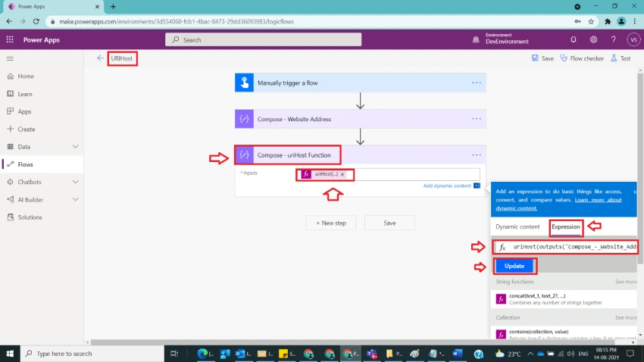Click the + New step button
644x362 pixels.
[x=330, y=223]
